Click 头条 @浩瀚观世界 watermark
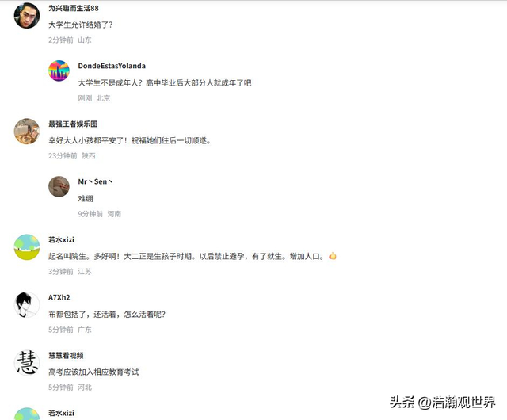Screen dimensions: 507x420 click(x=442, y=403)
